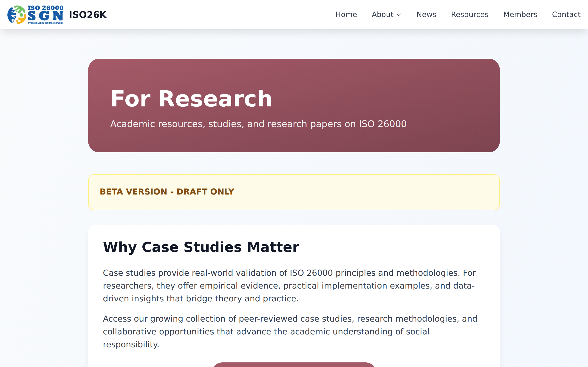Click the first paragraph about case studies

(289, 285)
